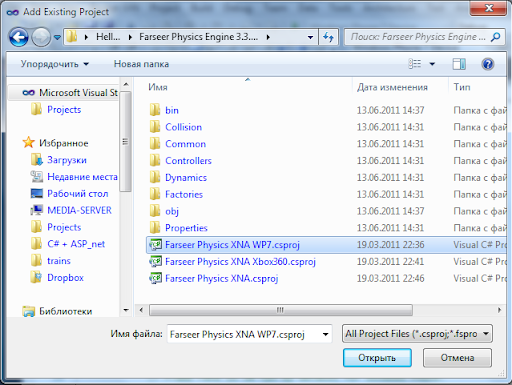Click navigation pane scroll up arrow
This screenshot has height=385, width=512.
(x=126, y=84)
